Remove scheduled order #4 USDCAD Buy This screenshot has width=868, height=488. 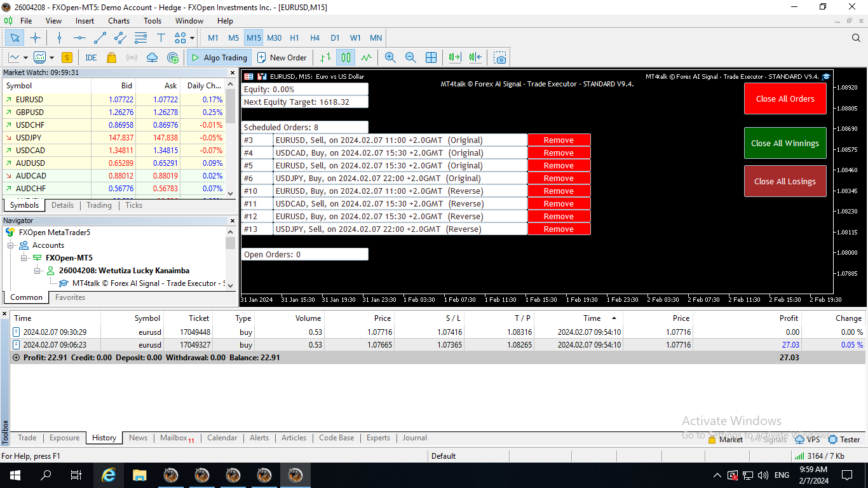tap(559, 153)
